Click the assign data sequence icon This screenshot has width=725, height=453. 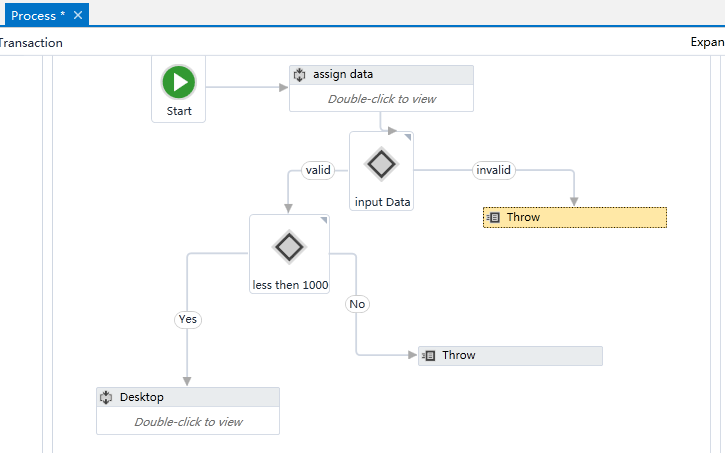pyautogui.click(x=300, y=75)
